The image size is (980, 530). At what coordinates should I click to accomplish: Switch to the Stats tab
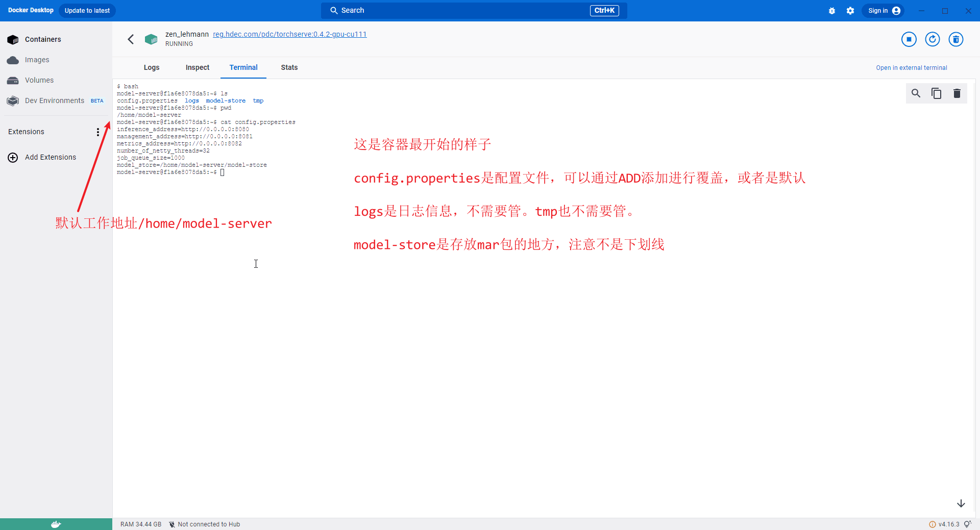point(289,67)
